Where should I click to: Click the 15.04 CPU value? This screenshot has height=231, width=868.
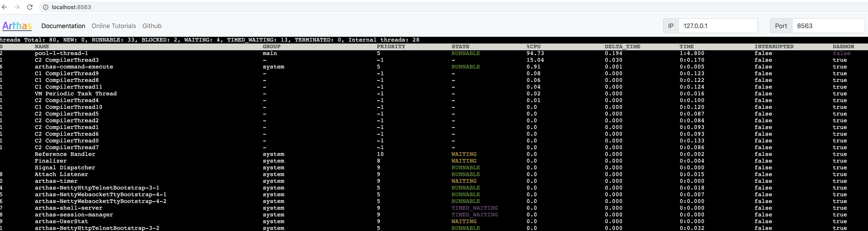coord(535,60)
